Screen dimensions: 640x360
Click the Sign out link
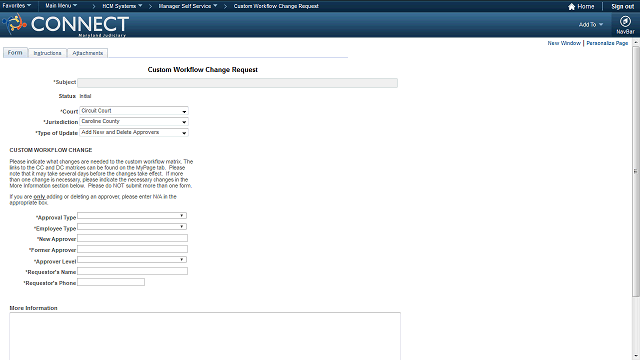pyautogui.click(x=622, y=7)
